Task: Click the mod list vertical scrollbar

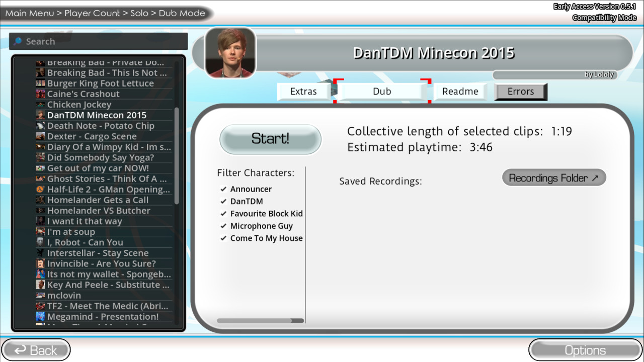Action: point(177,156)
